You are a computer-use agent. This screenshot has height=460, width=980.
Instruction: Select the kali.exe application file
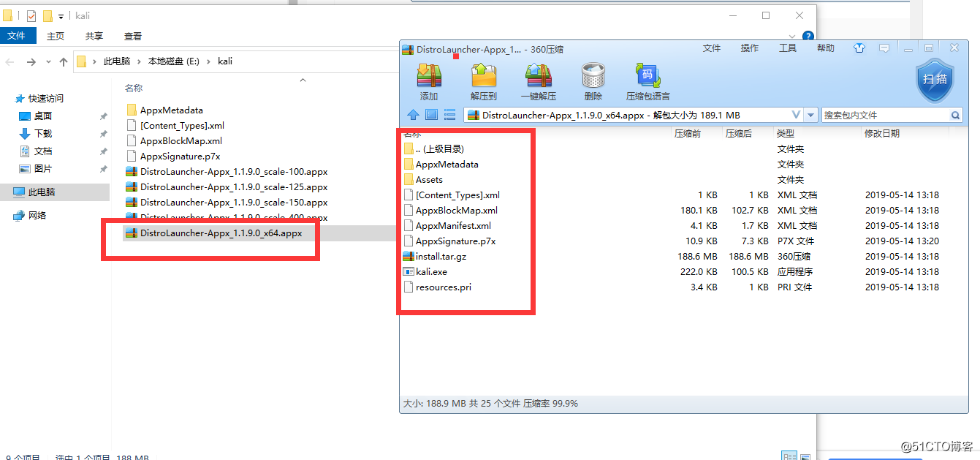(x=431, y=271)
